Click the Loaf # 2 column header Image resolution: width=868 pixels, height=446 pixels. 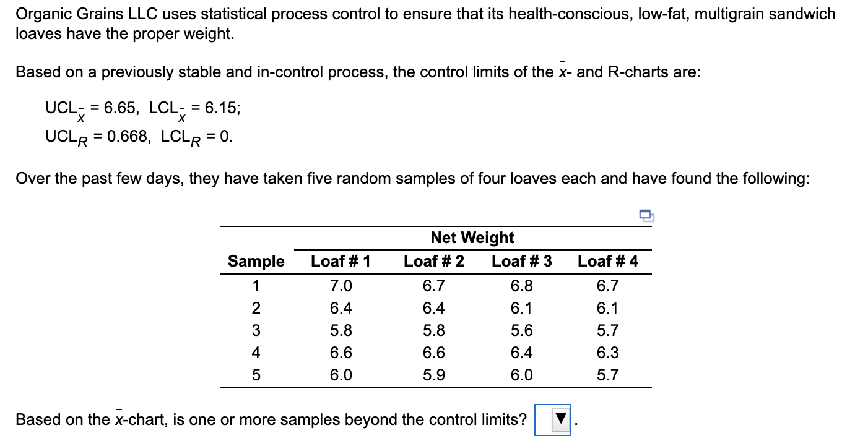click(432, 261)
